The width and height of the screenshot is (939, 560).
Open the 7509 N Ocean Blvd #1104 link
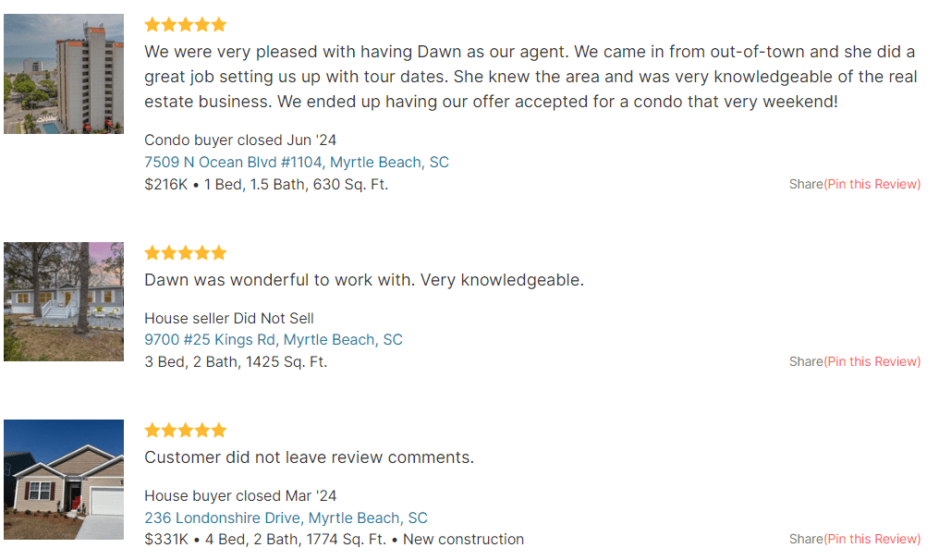[233, 163]
